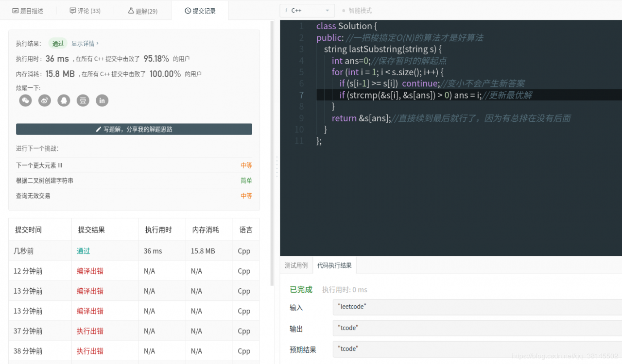The image size is (622, 364).
Task: Switch to 题解(29) tab
Action: 142,11
